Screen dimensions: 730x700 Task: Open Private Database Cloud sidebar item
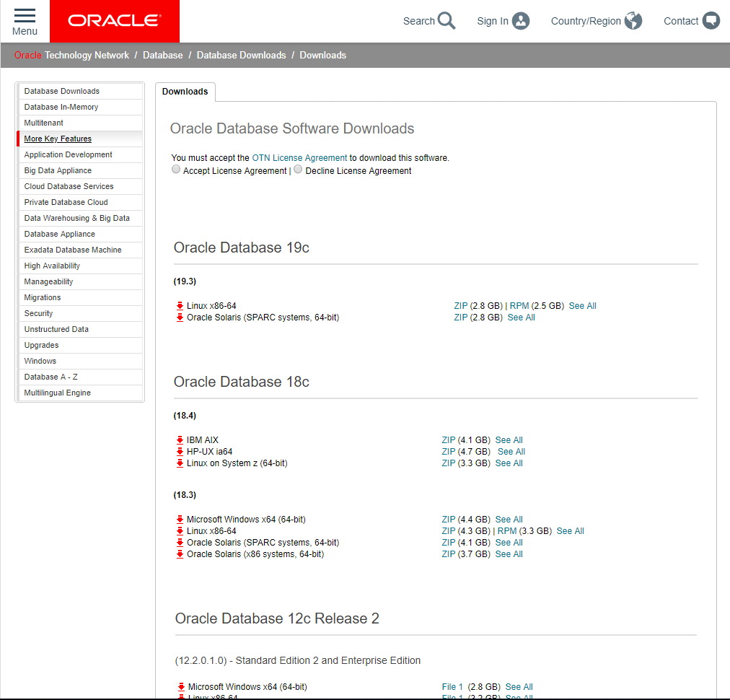80,202
